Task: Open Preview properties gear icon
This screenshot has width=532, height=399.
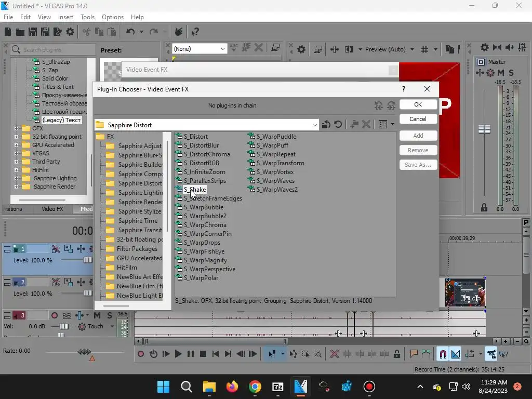Action: tap(301, 49)
